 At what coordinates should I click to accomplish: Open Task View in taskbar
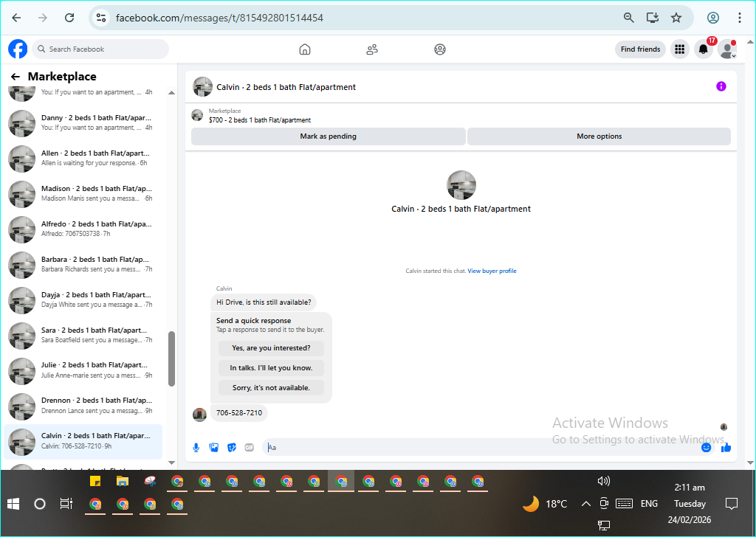pos(66,504)
